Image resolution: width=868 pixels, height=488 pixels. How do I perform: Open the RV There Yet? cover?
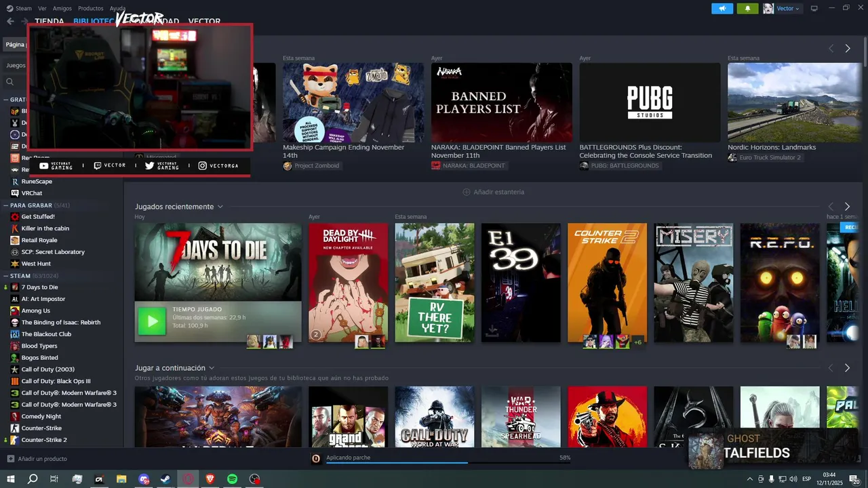(x=435, y=283)
